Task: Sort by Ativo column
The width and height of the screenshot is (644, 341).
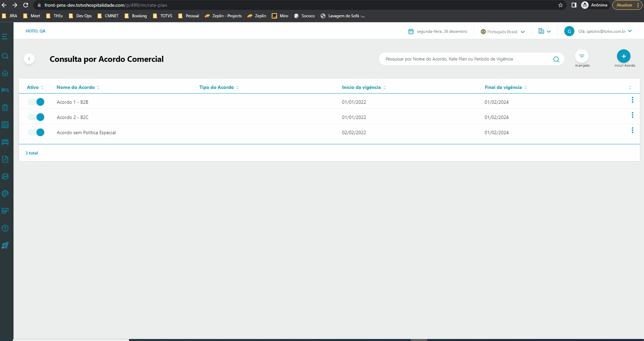Action: [x=35, y=87]
